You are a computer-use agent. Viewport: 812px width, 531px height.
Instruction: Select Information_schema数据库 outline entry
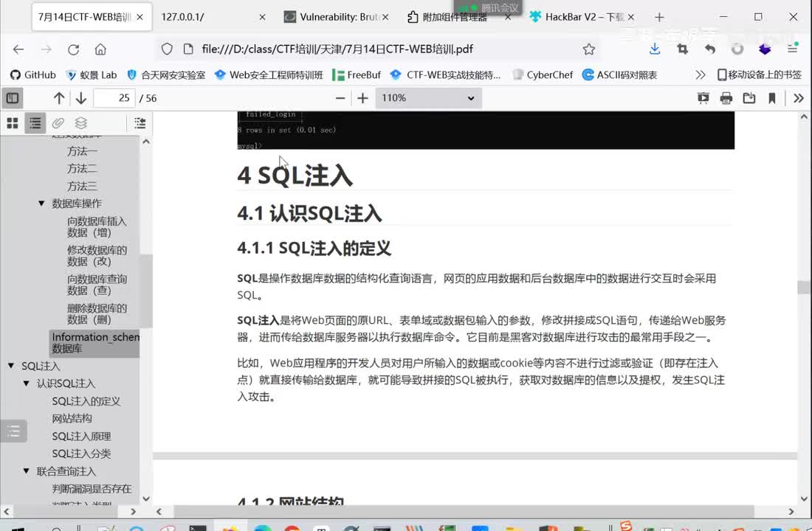pyautogui.click(x=94, y=343)
